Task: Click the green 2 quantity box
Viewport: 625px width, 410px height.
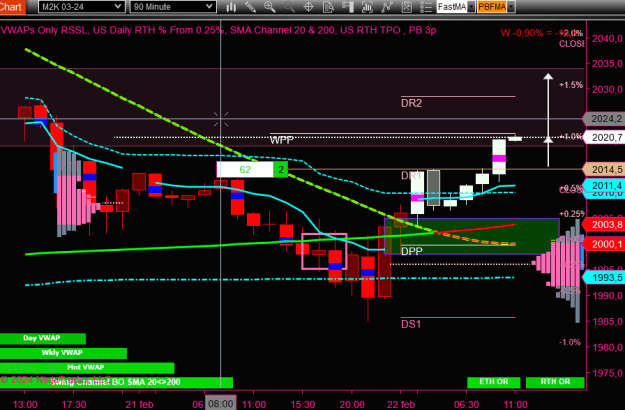Action: [281, 170]
